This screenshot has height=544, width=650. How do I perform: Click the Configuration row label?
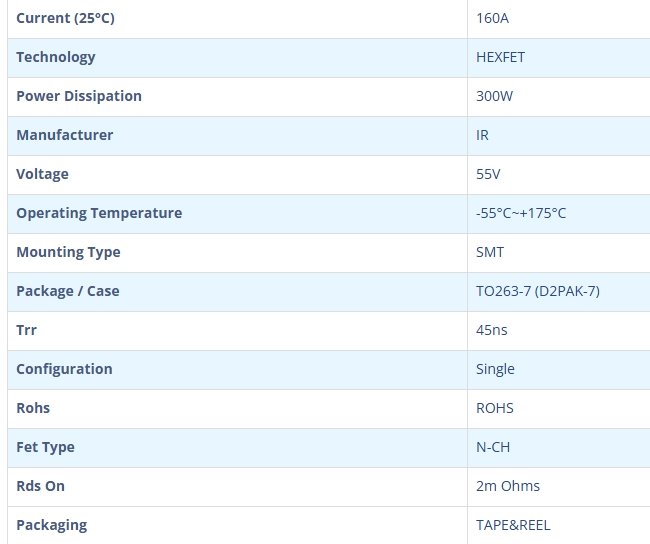[x=64, y=369]
